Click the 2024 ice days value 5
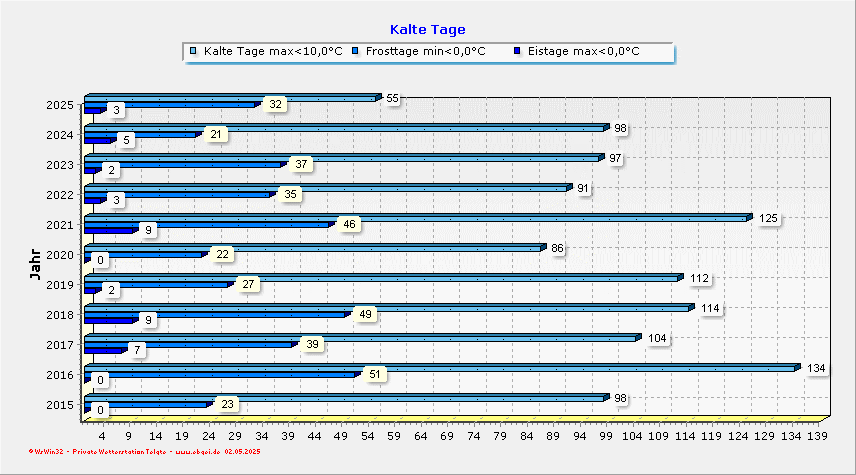856x475 pixels. coord(126,140)
